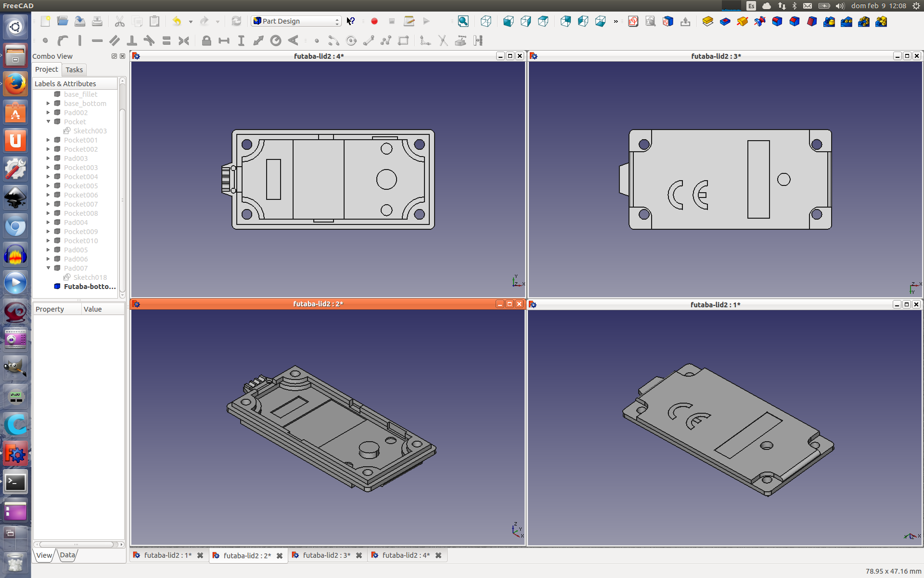This screenshot has width=924, height=578.
Task: Click the lock constraint icon
Action: click(206, 41)
